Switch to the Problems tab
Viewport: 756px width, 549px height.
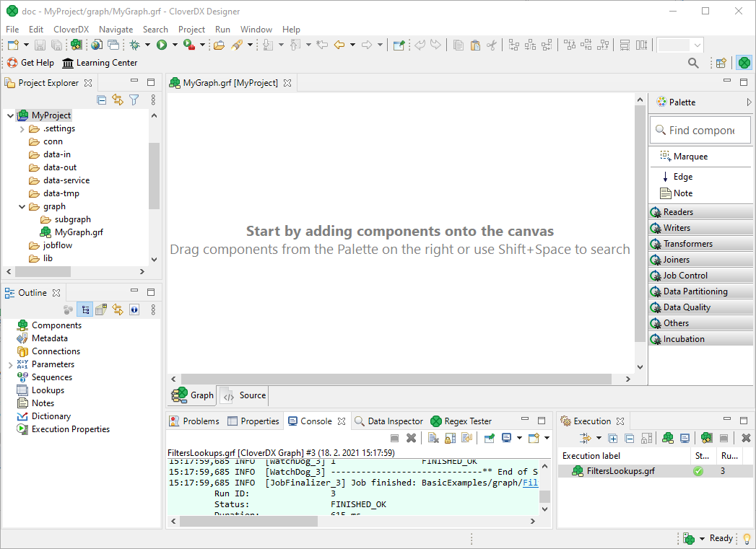pyautogui.click(x=194, y=421)
